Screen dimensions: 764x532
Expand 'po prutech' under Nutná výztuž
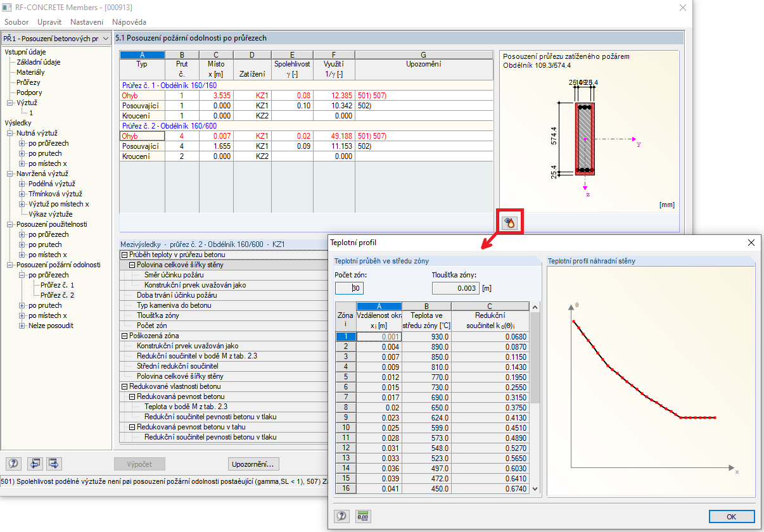pos(22,153)
